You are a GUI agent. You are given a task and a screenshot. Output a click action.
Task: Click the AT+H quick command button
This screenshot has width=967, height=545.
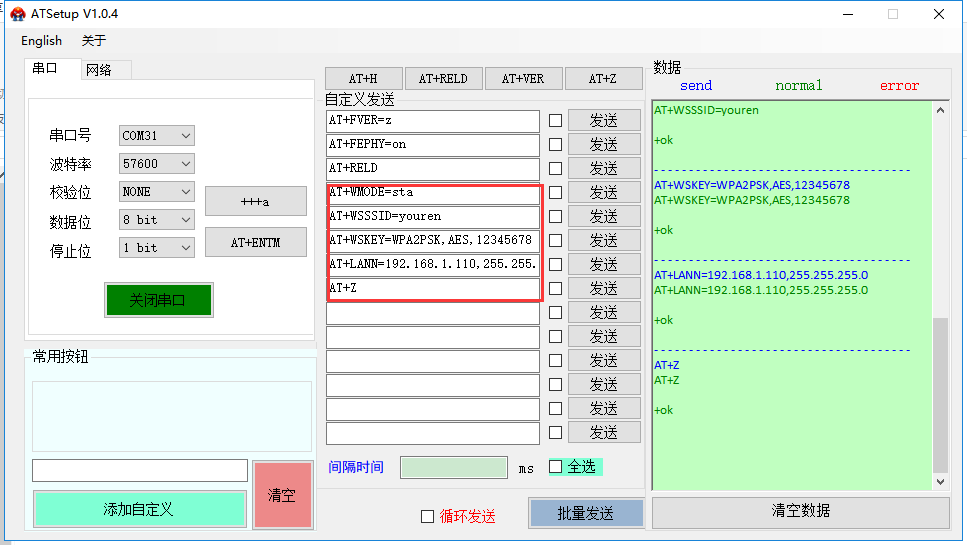coord(363,79)
